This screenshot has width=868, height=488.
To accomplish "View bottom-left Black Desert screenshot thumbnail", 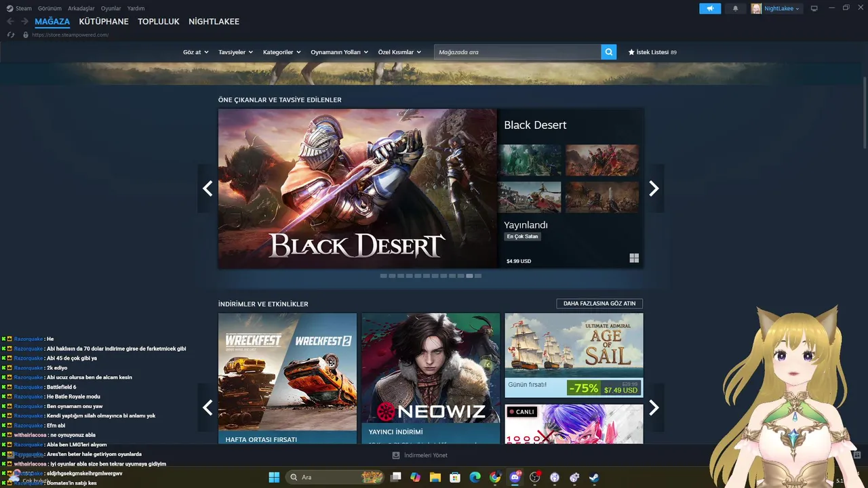I will click(x=530, y=197).
